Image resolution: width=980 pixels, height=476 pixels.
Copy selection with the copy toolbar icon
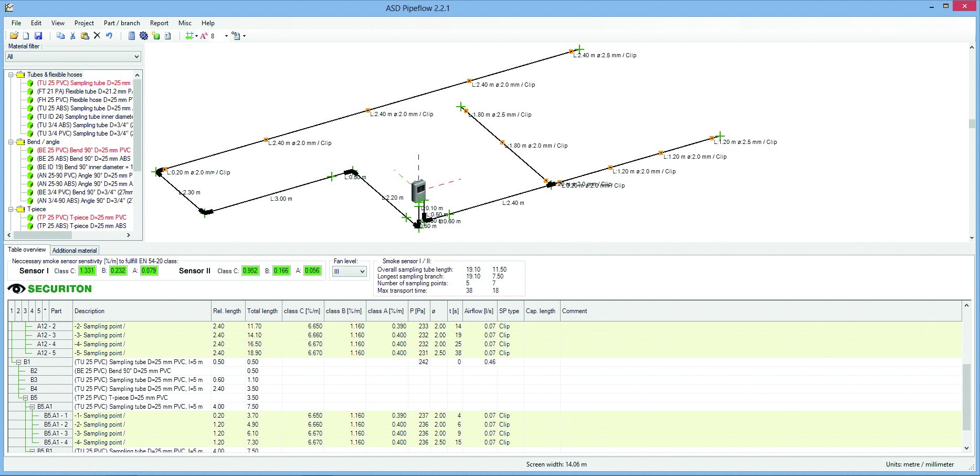pyautogui.click(x=60, y=36)
